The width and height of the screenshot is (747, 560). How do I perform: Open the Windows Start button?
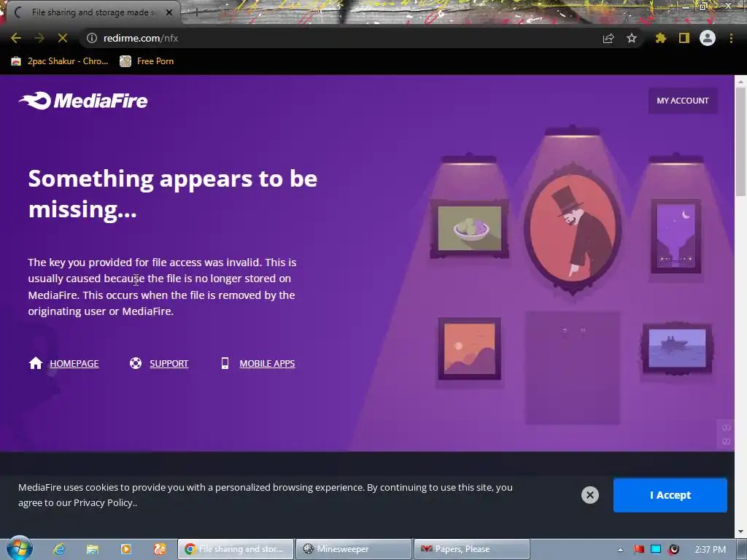coord(19,548)
